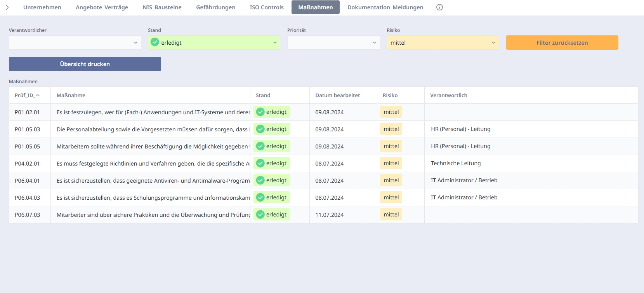Click the erledigt status icon in row P01.05.05
Viewport: 644px width, 293px height.
[260, 146]
